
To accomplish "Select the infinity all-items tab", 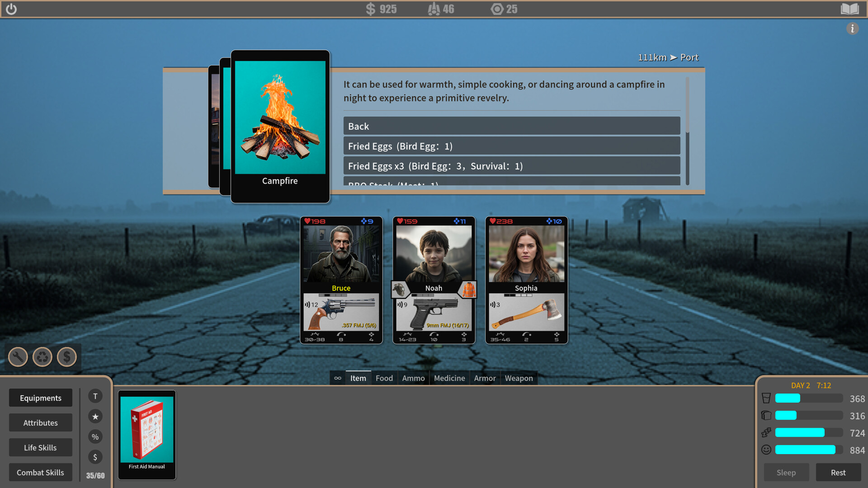I will point(338,378).
